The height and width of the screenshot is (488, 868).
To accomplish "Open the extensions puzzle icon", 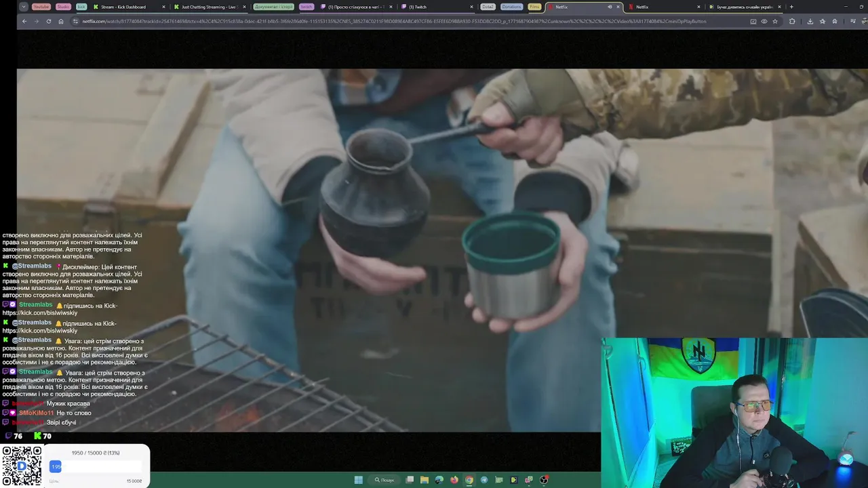I will (792, 21).
